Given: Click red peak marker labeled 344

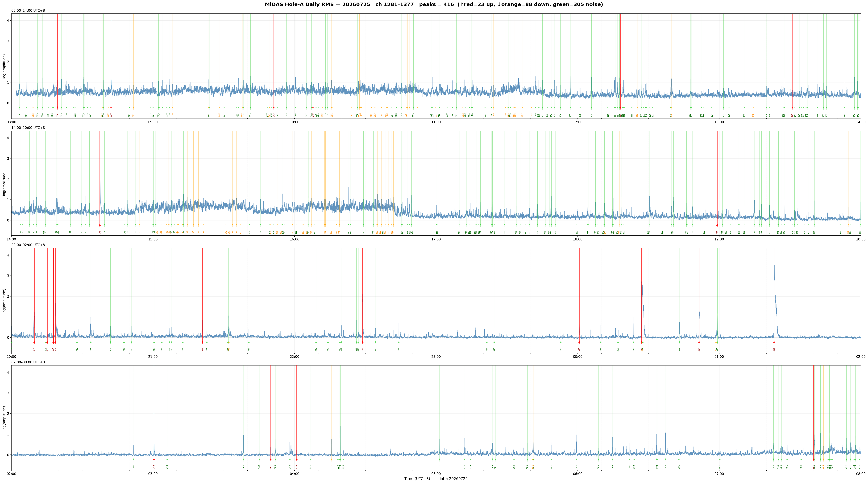Looking at the screenshot, I should tap(363, 342).
